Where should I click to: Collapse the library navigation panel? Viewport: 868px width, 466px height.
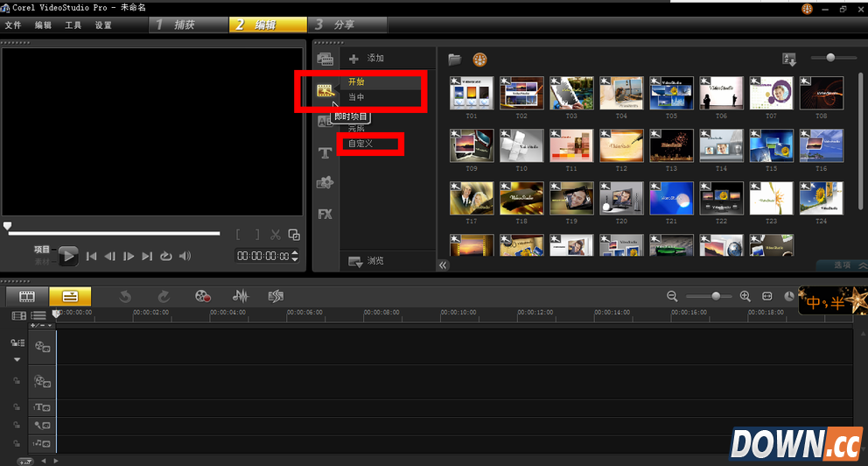coord(443,265)
